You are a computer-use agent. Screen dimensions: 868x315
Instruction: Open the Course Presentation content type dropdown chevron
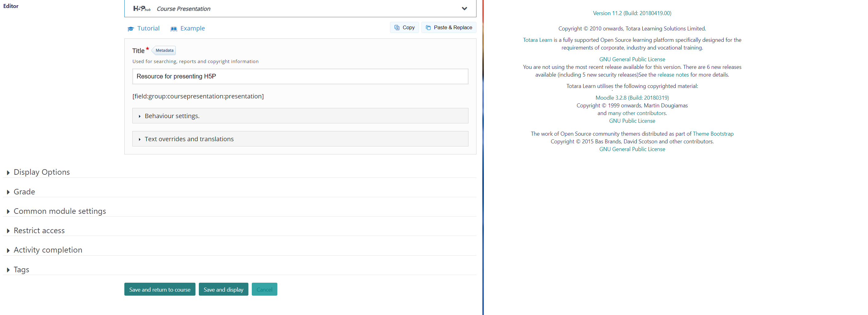point(464,9)
